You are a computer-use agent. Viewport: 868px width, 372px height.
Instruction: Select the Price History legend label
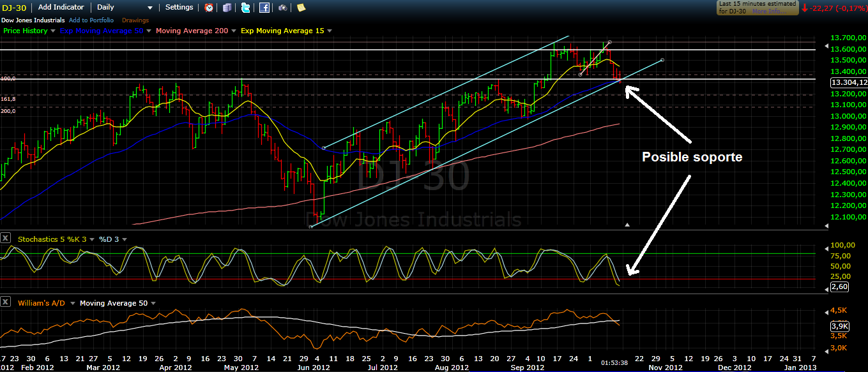pos(26,31)
